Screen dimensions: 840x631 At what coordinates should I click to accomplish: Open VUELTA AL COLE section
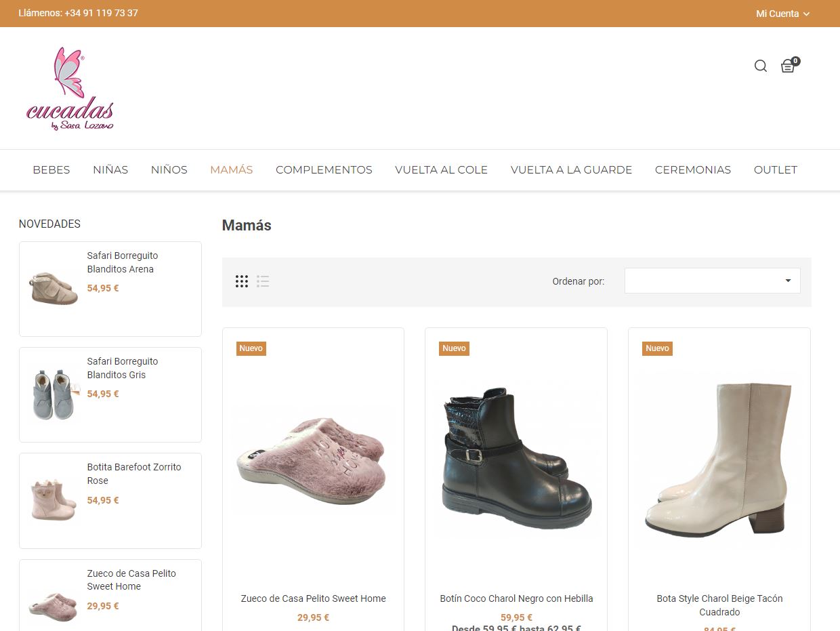[441, 170]
